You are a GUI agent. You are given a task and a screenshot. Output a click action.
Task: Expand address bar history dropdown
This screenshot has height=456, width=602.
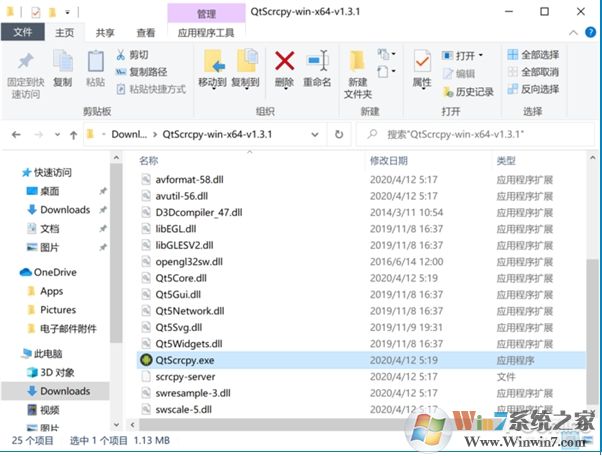(315, 135)
